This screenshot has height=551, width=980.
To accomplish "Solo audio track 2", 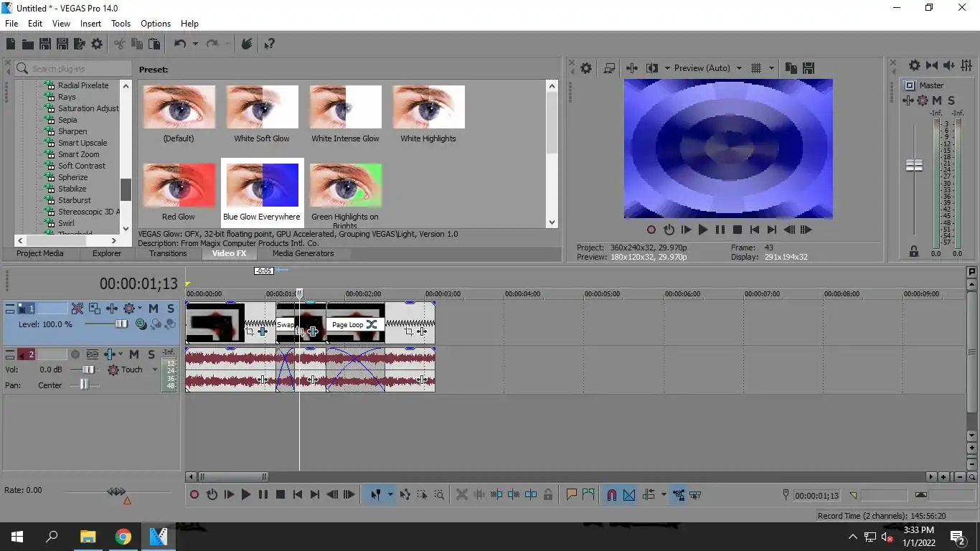I will coord(151,354).
